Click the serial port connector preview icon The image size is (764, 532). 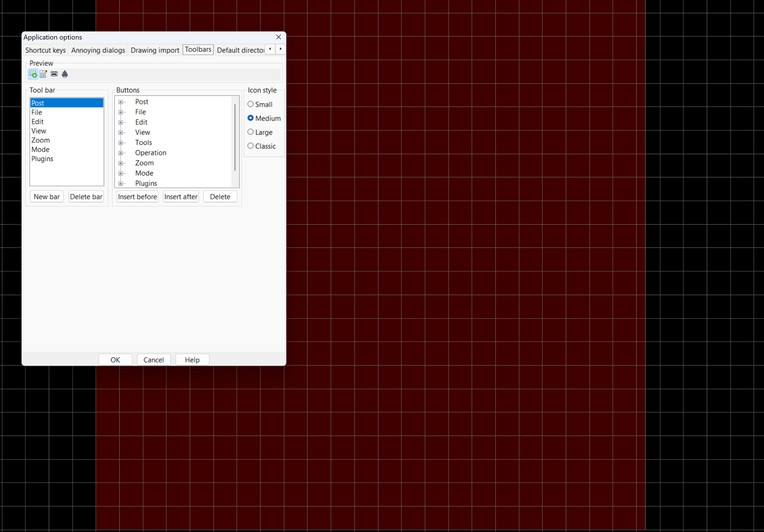tap(65, 74)
